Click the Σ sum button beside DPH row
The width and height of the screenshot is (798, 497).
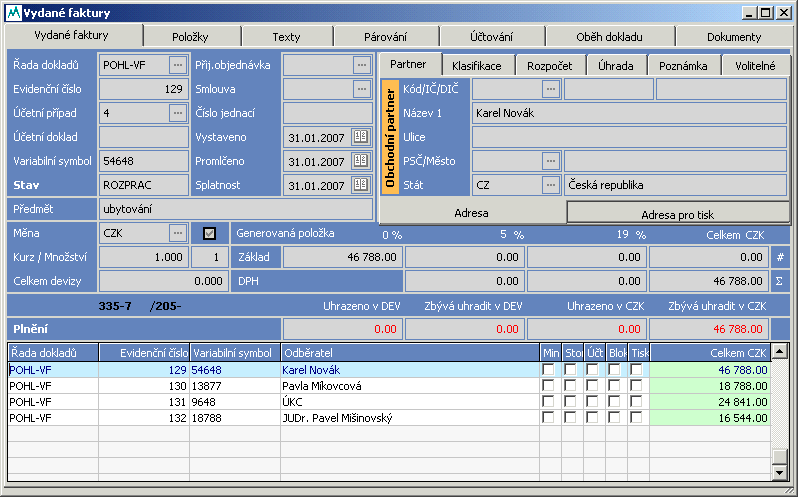point(780,281)
